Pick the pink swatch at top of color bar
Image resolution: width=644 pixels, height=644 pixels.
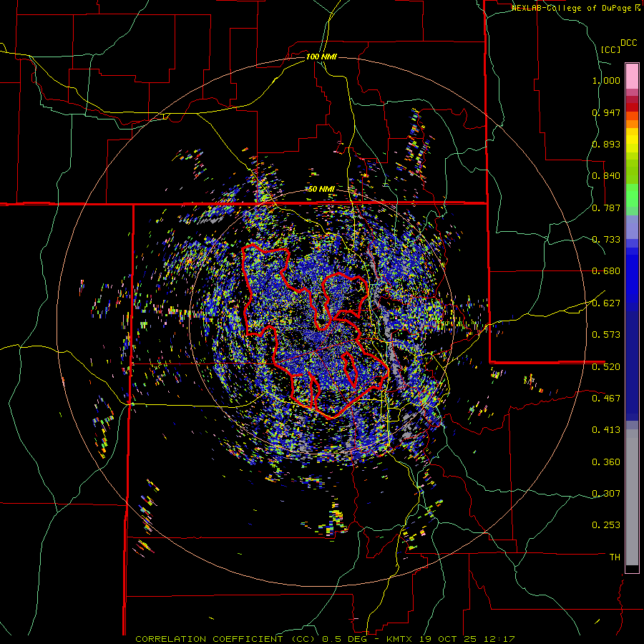click(632, 76)
